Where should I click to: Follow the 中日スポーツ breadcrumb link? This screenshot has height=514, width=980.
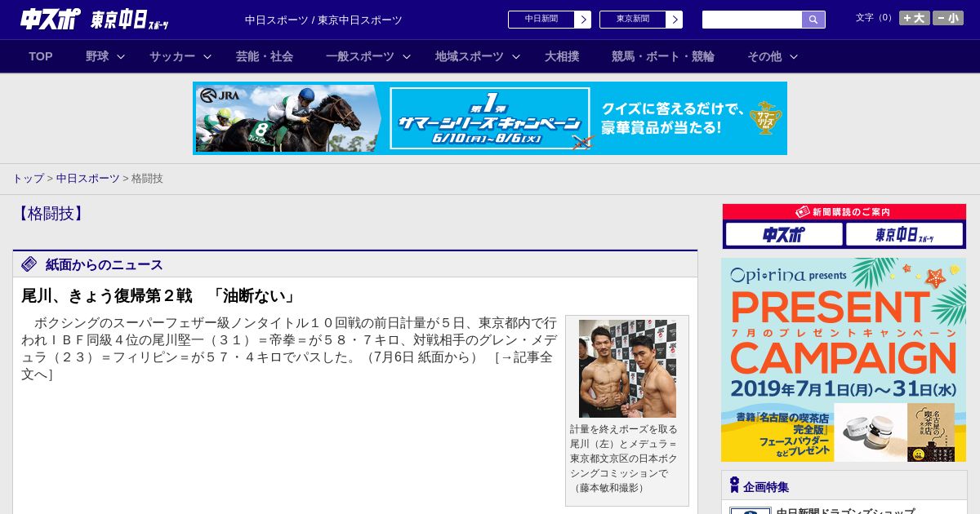88,179
